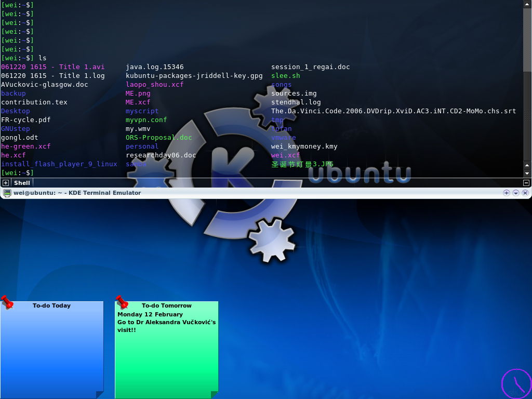Click 'session_1_regai.doc' in the listing
This screenshot has width=532, height=399.
click(x=311, y=67)
